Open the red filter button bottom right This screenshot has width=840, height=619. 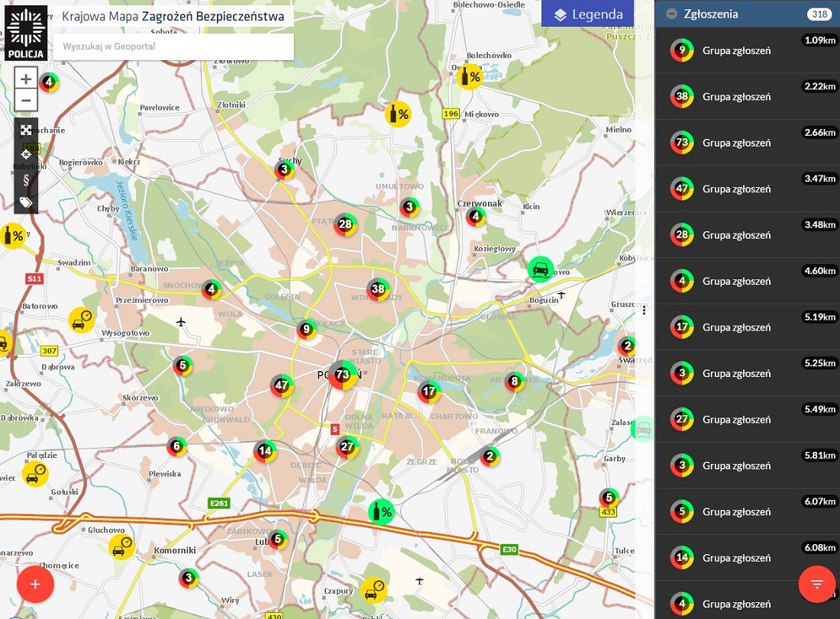click(x=817, y=584)
